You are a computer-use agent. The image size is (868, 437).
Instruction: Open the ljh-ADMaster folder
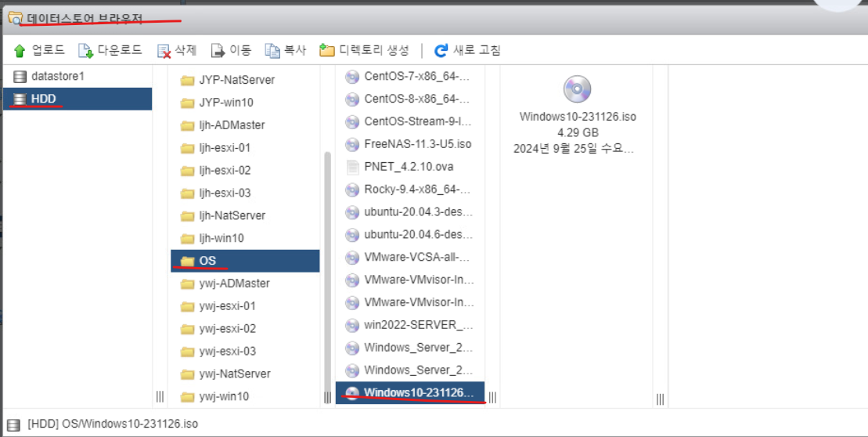coord(245,125)
